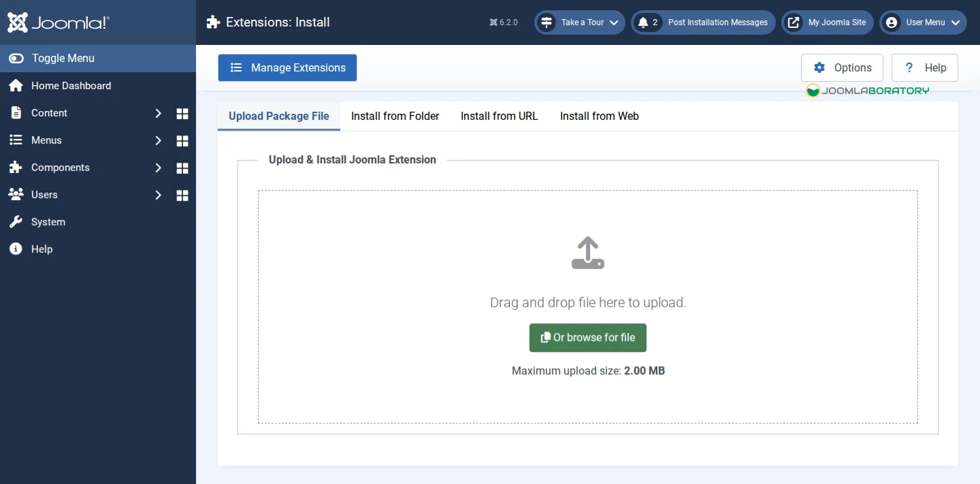Image resolution: width=980 pixels, height=484 pixels.
Task: Open the Users dashboard grid icon
Action: point(182,195)
